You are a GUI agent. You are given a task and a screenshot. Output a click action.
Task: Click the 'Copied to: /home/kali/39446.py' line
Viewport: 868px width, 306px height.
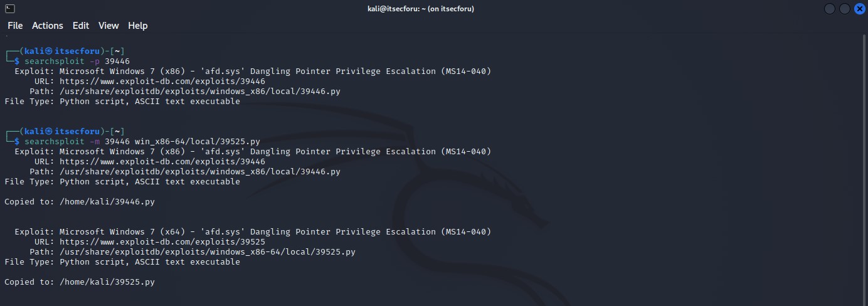(80, 202)
